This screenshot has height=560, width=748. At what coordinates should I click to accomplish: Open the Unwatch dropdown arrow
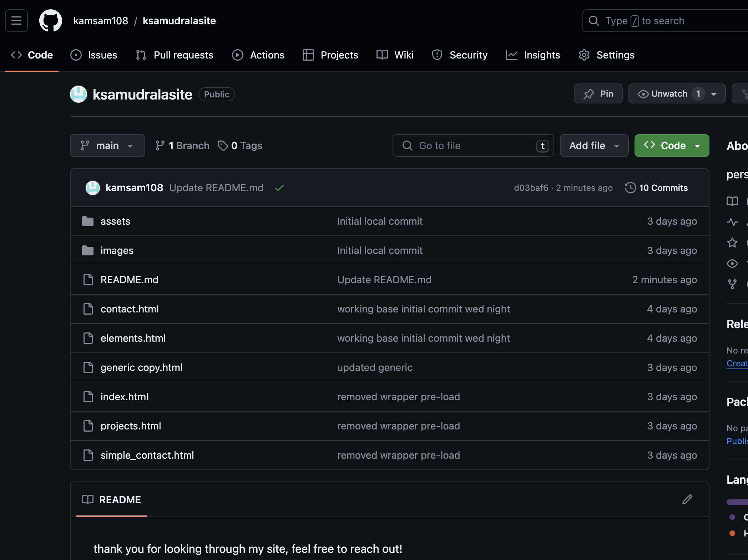pyautogui.click(x=714, y=94)
